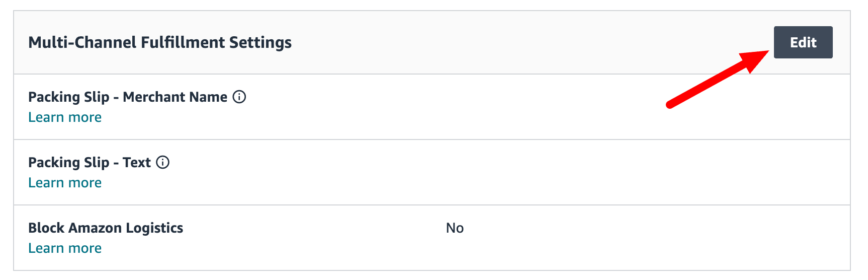Click the Edit button
The image size is (868, 280).
click(x=803, y=42)
